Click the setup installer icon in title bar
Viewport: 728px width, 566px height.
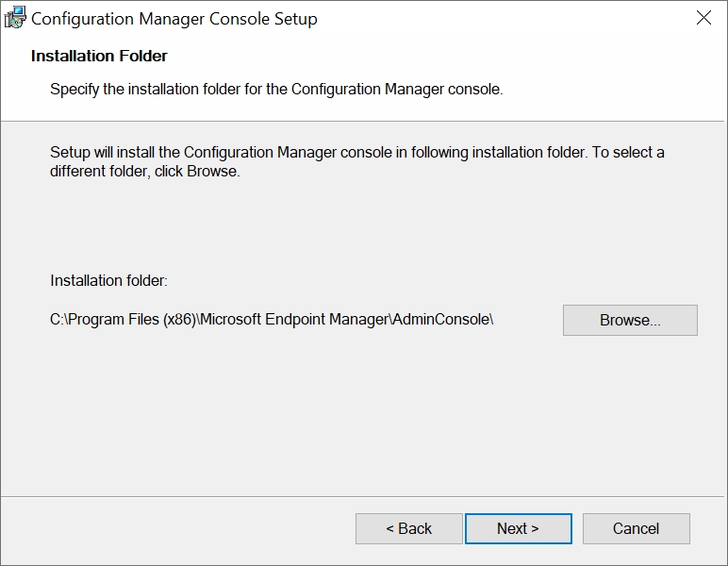[x=15, y=18]
